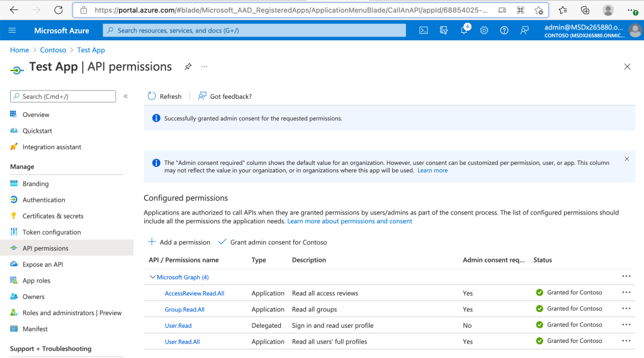The image size is (644, 358).
Task: Click the feedback icon in Azure header
Action: (x=524, y=30)
